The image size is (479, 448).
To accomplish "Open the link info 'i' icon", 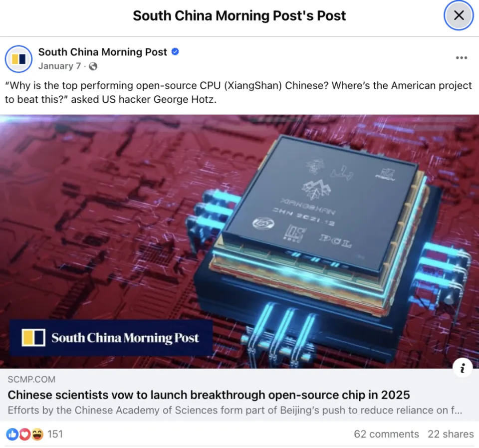I will click(463, 368).
